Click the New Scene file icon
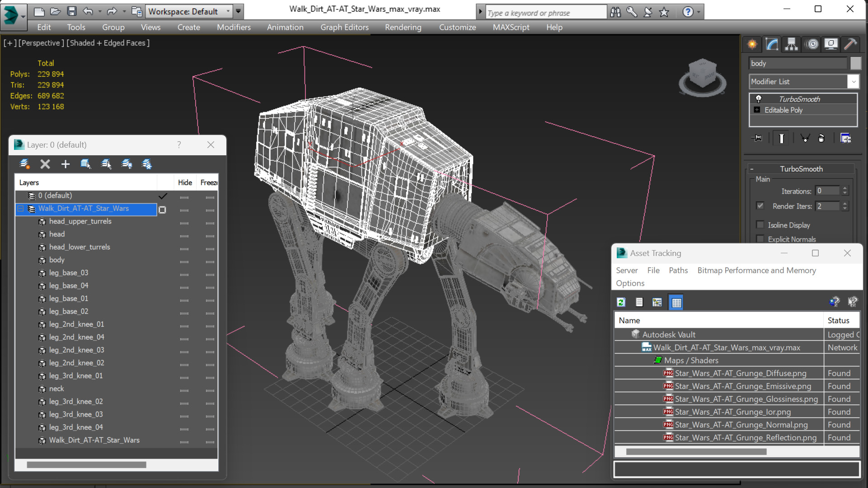 click(39, 11)
